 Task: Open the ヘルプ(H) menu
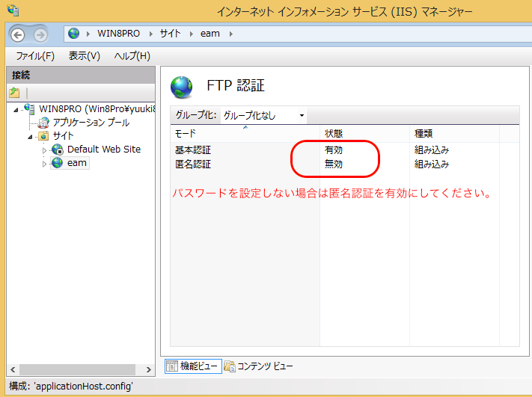tap(132, 56)
